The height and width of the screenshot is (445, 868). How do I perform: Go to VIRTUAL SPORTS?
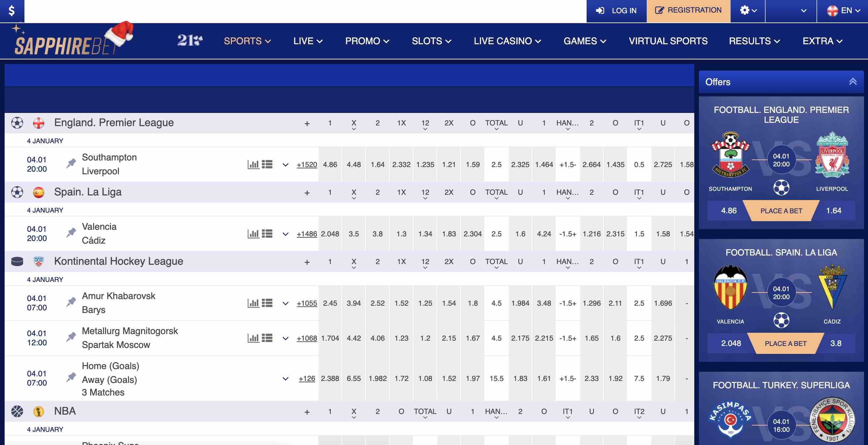[668, 41]
